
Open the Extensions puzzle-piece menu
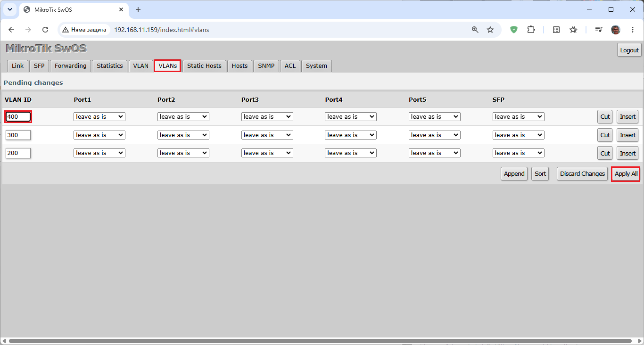coord(531,30)
